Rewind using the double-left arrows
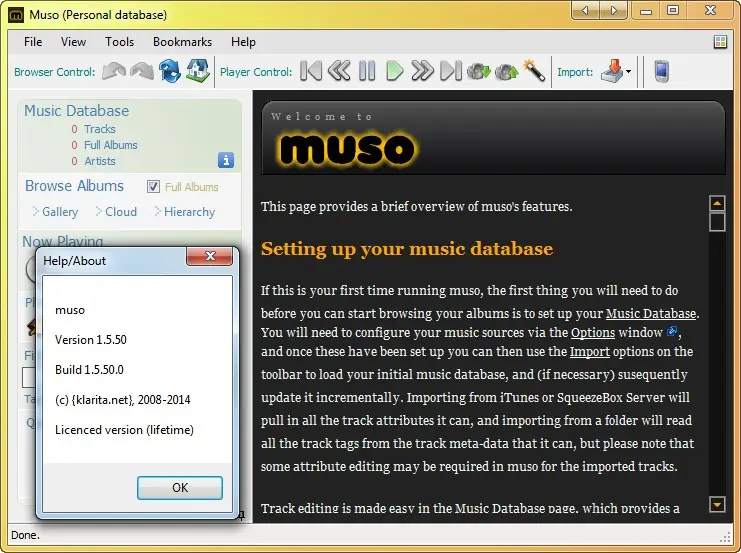The width and height of the screenshot is (741, 553). [339, 71]
